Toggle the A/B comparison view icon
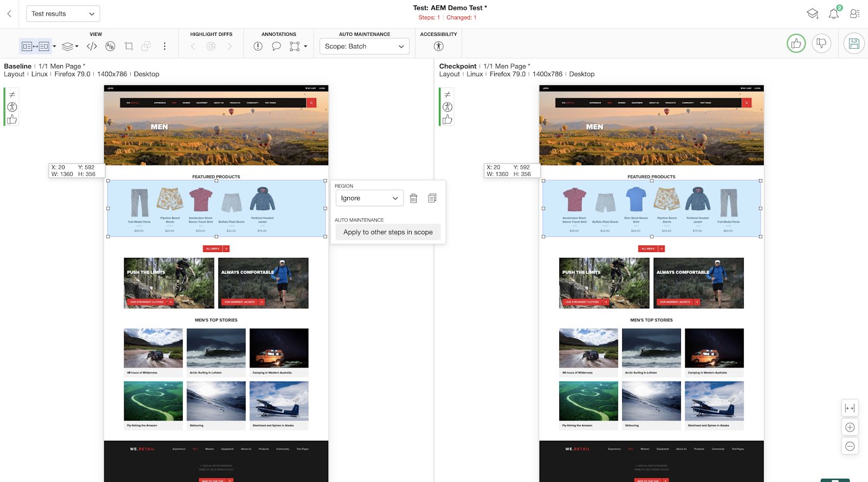The width and height of the screenshot is (868, 482). [x=110, y=47]
